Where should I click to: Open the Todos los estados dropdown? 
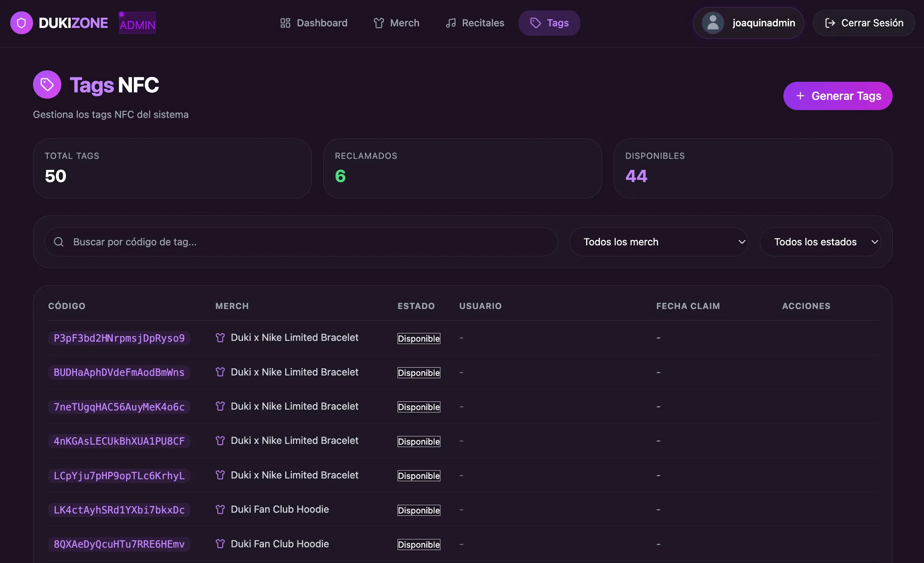click(x=820, y=242)
